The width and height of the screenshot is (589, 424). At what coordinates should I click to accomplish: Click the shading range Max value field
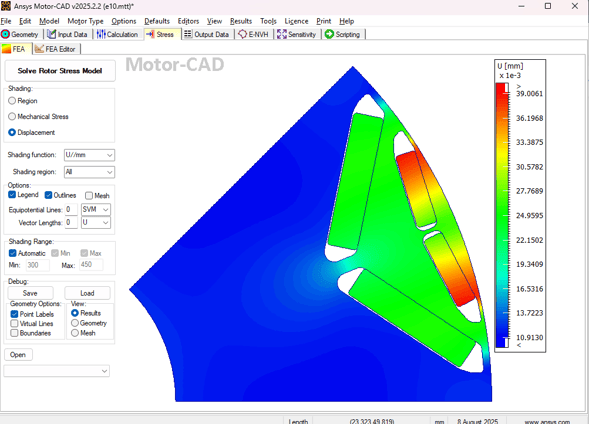pos(91,265)
